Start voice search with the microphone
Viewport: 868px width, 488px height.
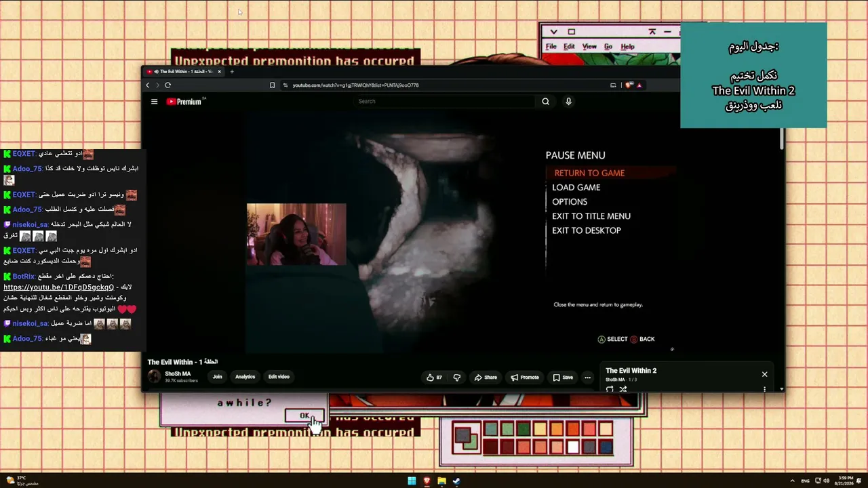point(568,102)
